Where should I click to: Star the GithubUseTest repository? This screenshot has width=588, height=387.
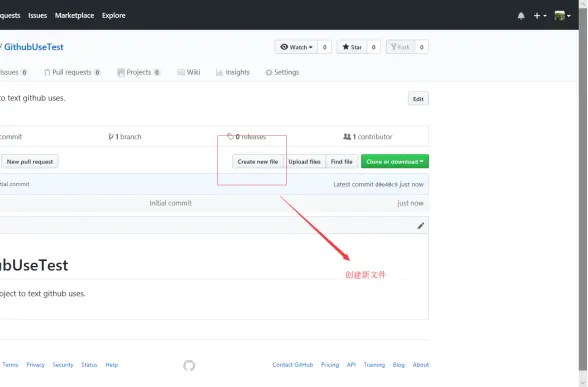[352, 47]
